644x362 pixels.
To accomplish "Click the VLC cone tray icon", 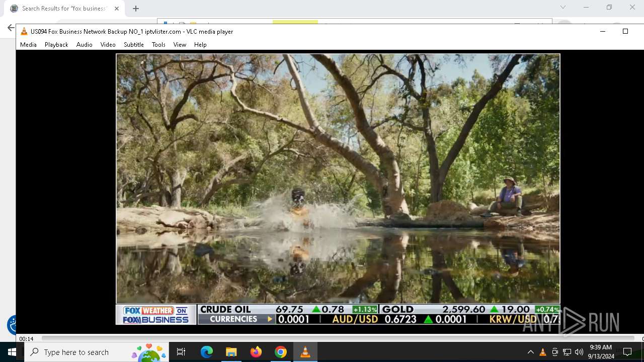I will 543,352.
